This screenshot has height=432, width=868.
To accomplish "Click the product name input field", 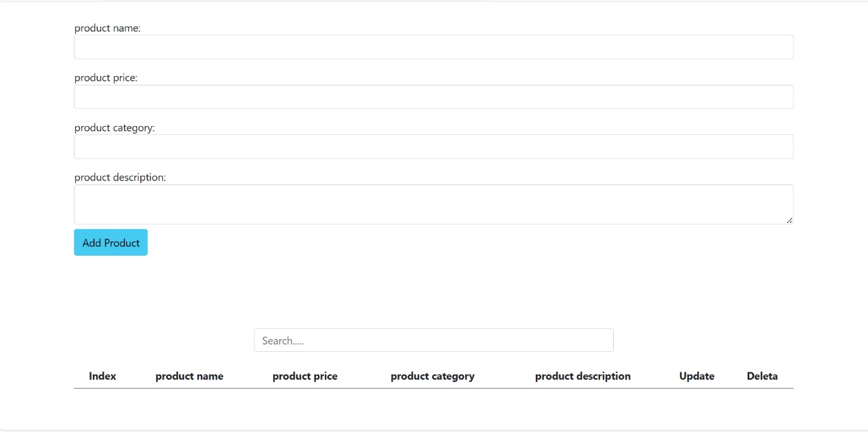I will (433, 47).
